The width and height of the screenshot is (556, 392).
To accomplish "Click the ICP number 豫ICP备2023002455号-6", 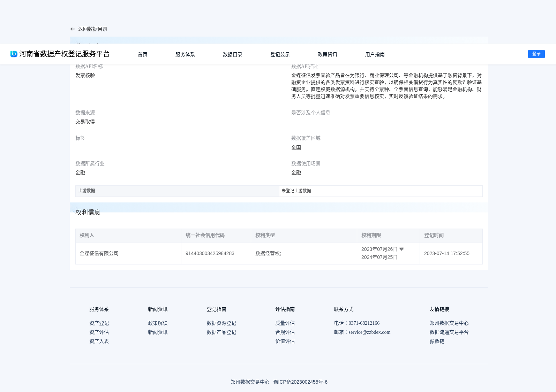I will (x=300, y=382).
